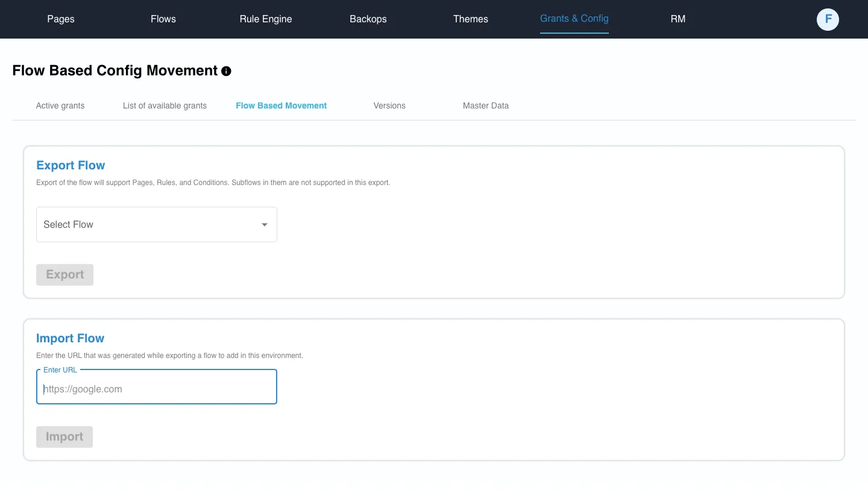Click the import description about generated URL
Screen dimensions: 868x490
pyautogui.click(x=169, y=356)
